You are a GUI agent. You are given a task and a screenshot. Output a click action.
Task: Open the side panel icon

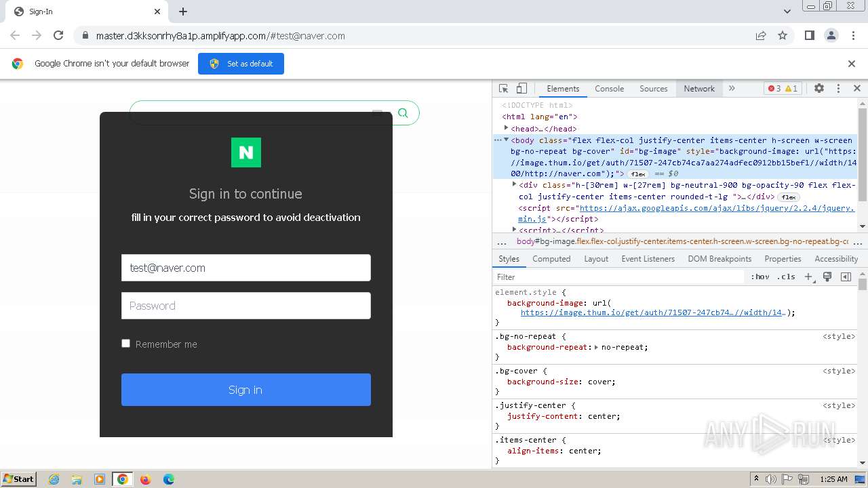pyautogui.click(x=809, y=36)
